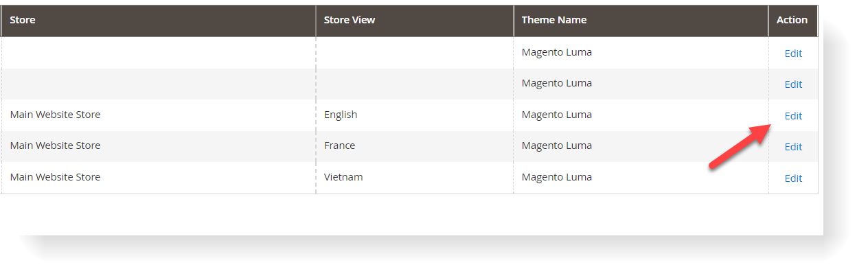Click Magento Luma theme in France row

coord(556,145)
